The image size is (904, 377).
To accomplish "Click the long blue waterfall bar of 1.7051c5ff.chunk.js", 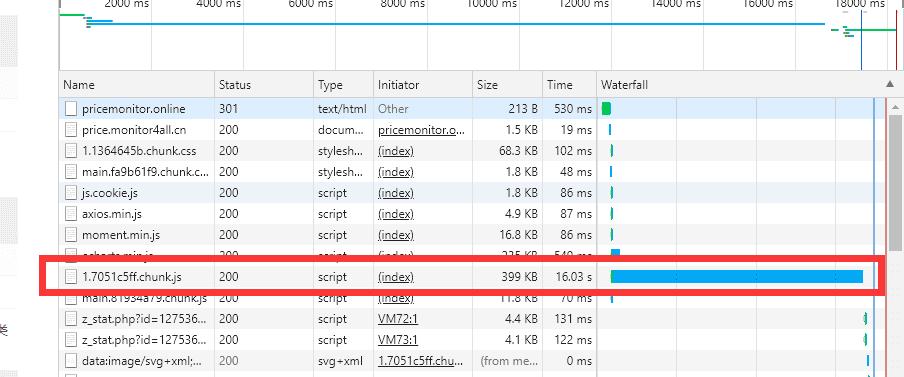I will point(737,277).
